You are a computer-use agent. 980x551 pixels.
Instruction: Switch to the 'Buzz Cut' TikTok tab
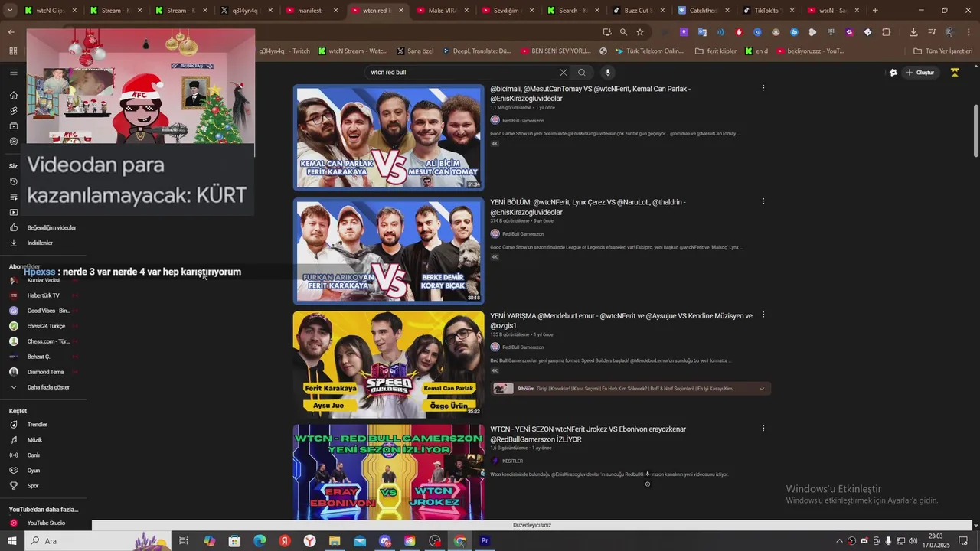pos(639,11)
